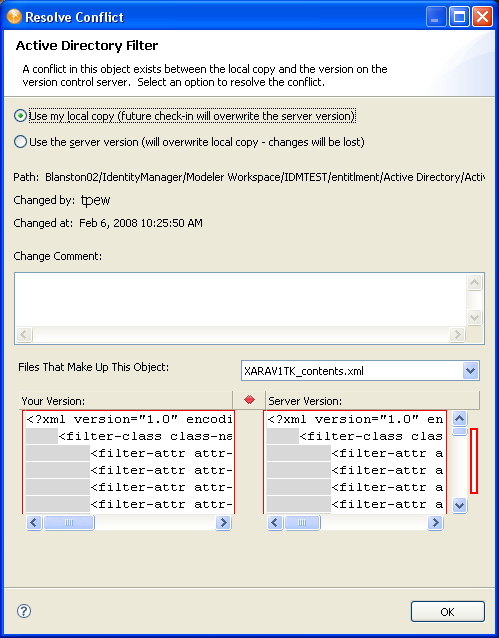Click the Change Comment label
499x638 pixels.
click(57, 256)
